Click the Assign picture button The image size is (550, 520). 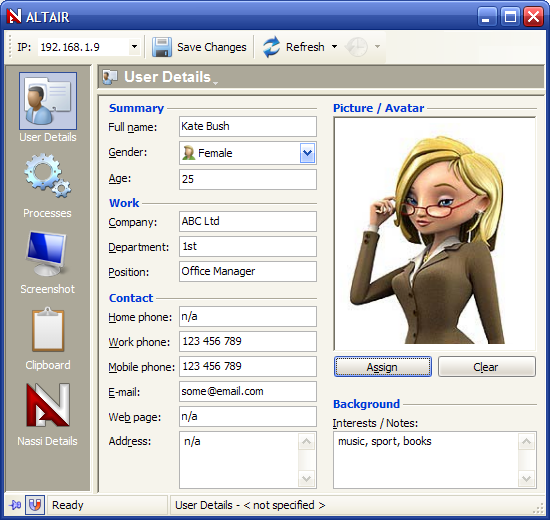tap(383, 367)
